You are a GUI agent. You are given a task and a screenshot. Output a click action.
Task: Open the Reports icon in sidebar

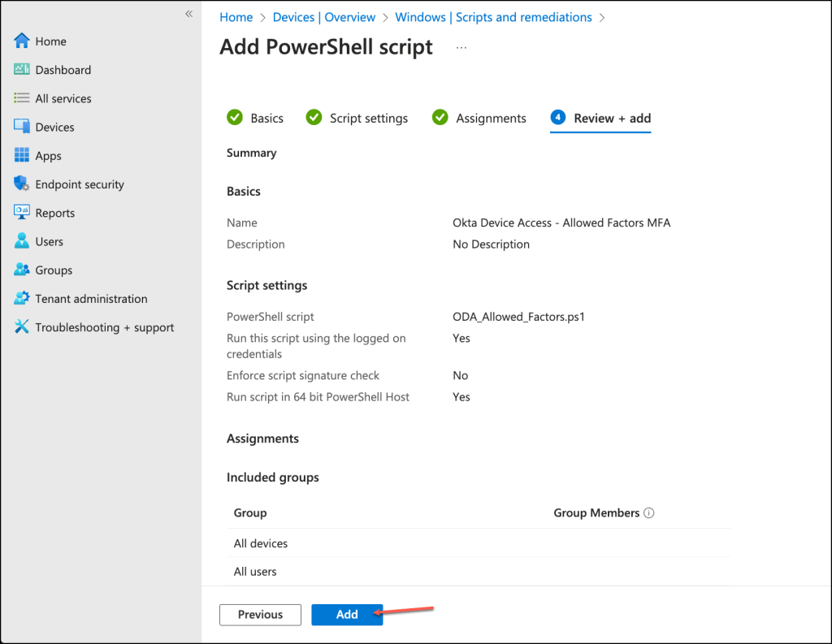point(21,213)
